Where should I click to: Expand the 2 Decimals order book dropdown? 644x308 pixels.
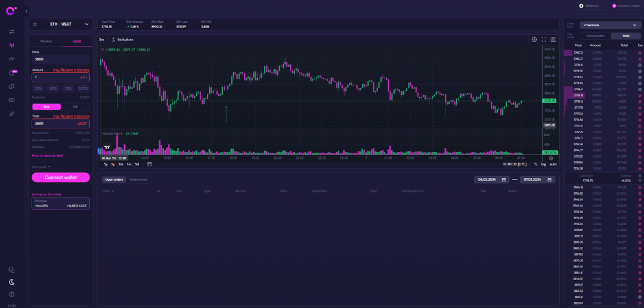coord(611,25)
